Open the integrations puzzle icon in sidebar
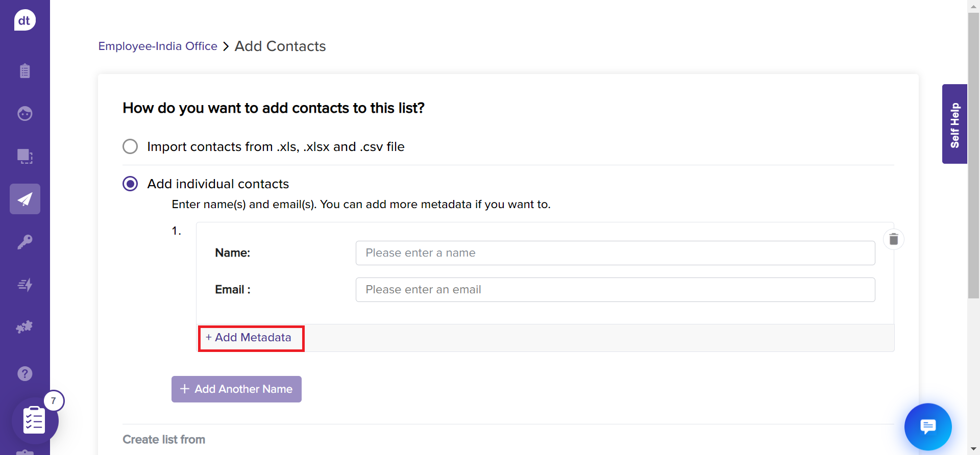980x455 pixels. 24,327
